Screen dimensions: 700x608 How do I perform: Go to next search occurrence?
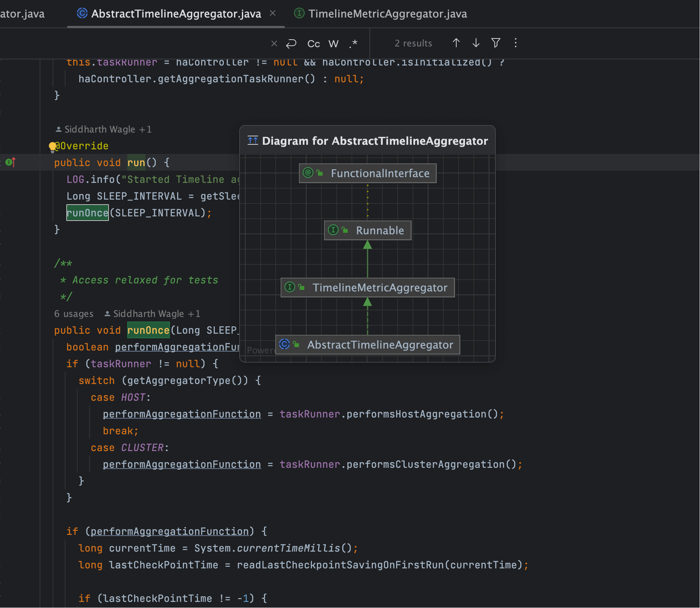(x=476, y=43)
